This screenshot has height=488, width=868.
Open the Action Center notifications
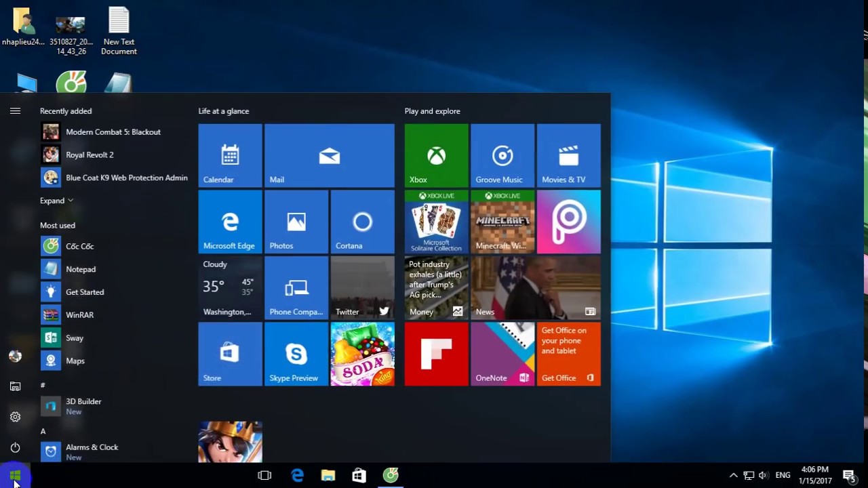coord(848,476)
